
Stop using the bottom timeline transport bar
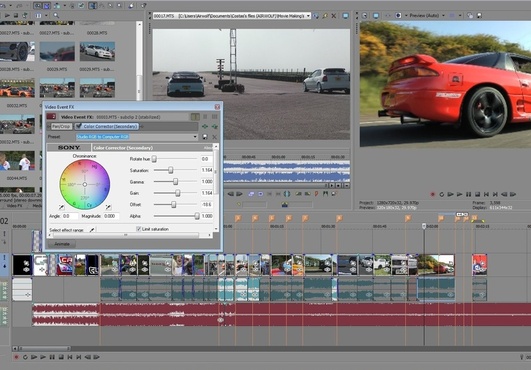[61, 357]
